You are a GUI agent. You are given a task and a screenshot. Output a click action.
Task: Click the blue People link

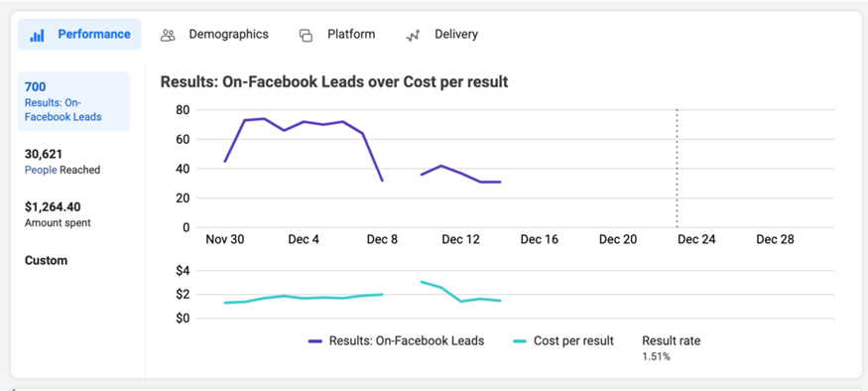coord(41,170)
